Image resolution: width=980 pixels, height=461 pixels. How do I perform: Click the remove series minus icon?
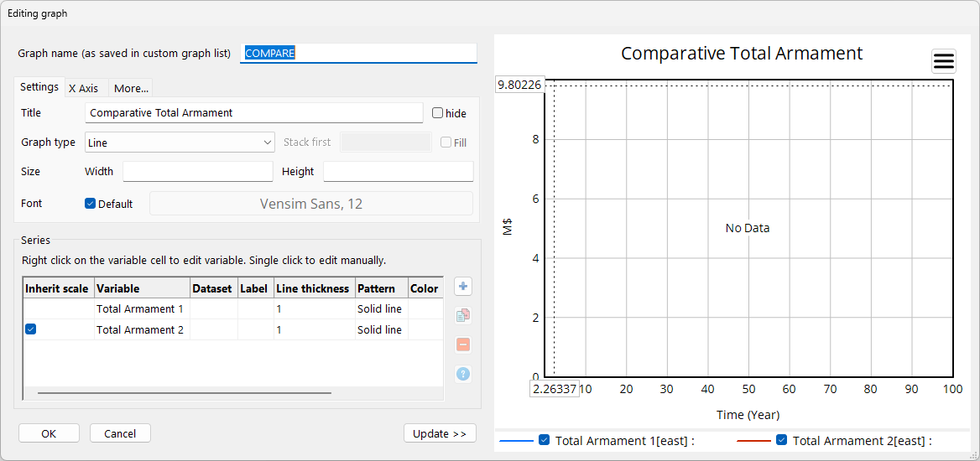tap(463, 344)
